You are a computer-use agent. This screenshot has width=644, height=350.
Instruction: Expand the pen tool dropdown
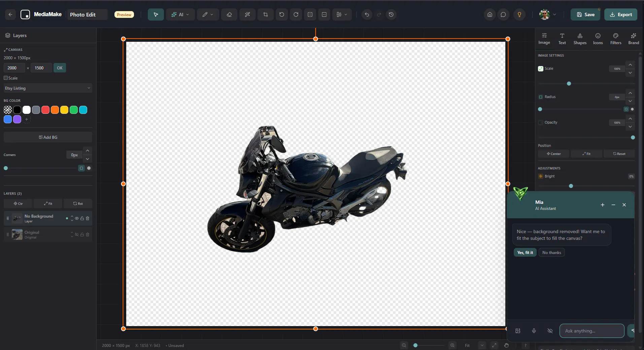pyautogui.click(x=212, y=14)
